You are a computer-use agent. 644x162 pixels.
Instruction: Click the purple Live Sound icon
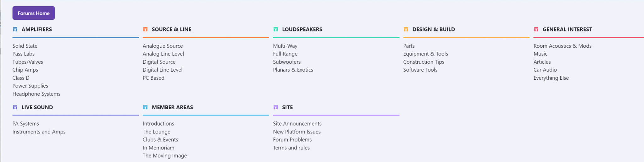coord(15,107)
